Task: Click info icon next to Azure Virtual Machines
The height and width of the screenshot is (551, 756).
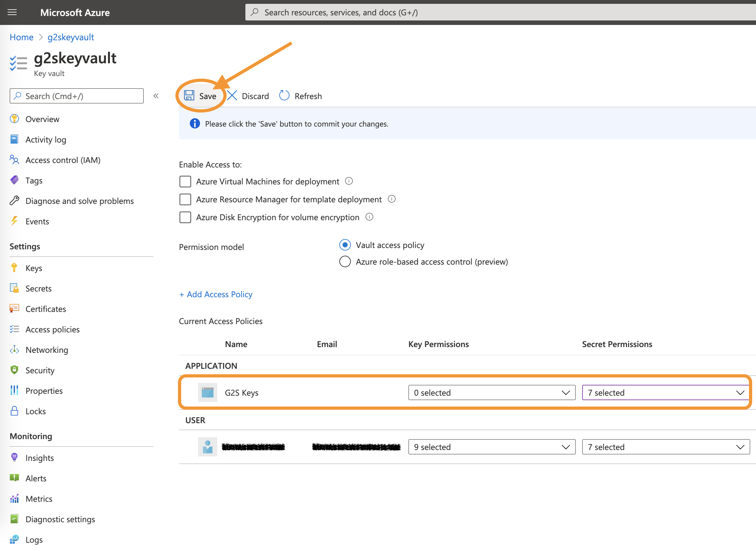Action: pos(349,181)
